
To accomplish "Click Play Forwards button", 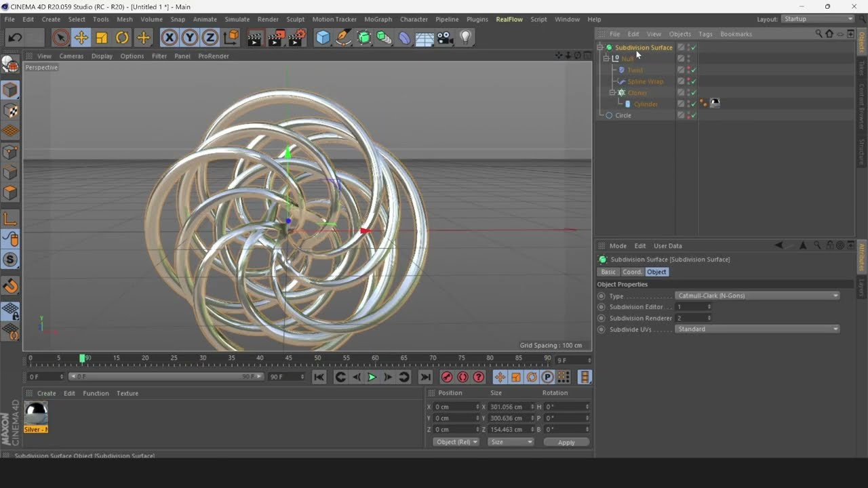I will (x=372, y=377).
